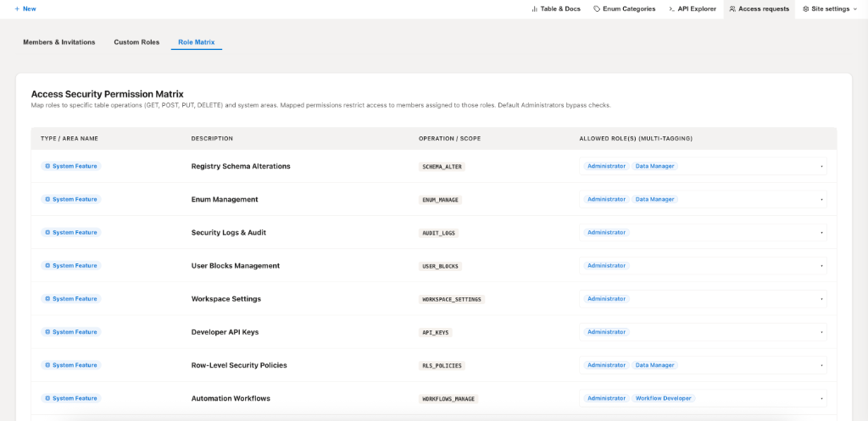Viewport: 868px width, 421px height.
Task: Click Access Security Permission Matrix heading
Action: 107,94
